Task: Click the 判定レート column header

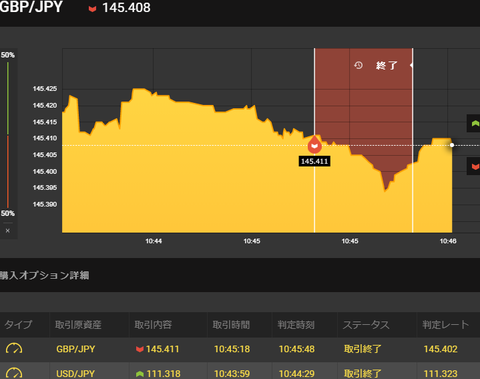Action: pos(446,325)
